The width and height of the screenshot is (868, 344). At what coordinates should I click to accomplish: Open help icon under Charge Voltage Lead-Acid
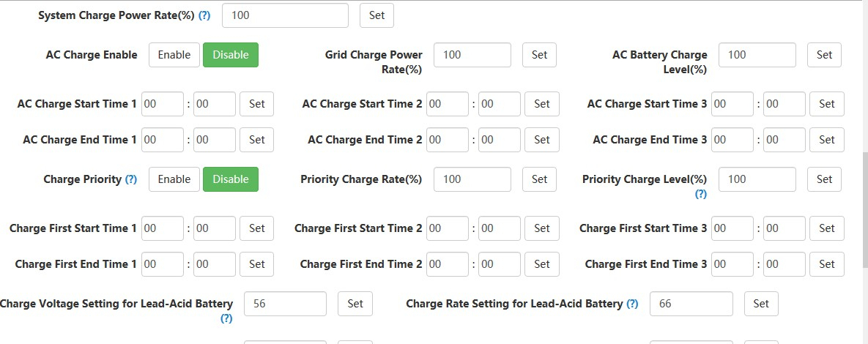pos(226,318)
